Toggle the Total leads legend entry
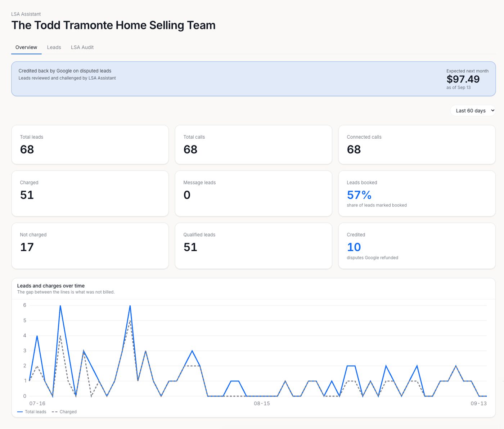The width and height of the screenshot is (504, 429). (x=32, y=412)
